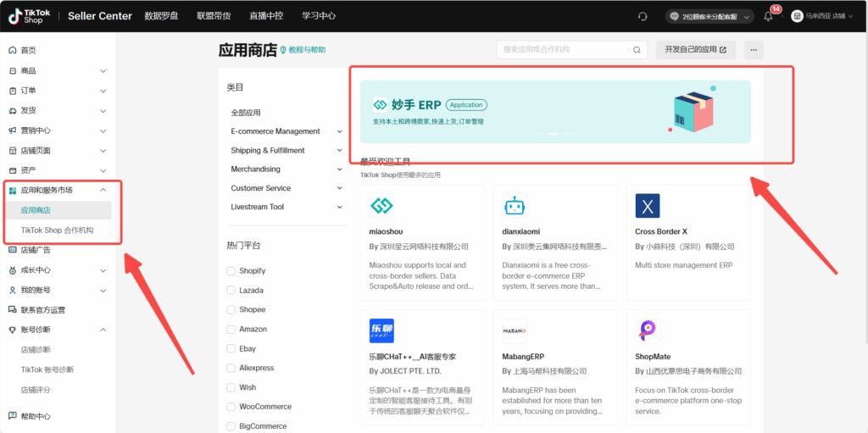Click the active middle banner carousel indicator
The width and height of the screenshot is (868, 433).
coord(553,134)
